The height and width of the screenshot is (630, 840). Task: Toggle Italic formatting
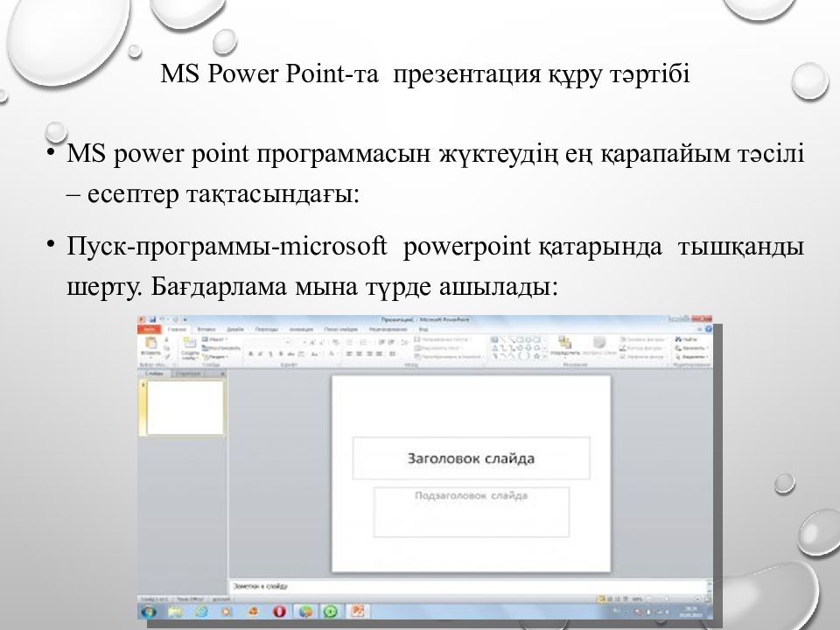click(260, 353)
